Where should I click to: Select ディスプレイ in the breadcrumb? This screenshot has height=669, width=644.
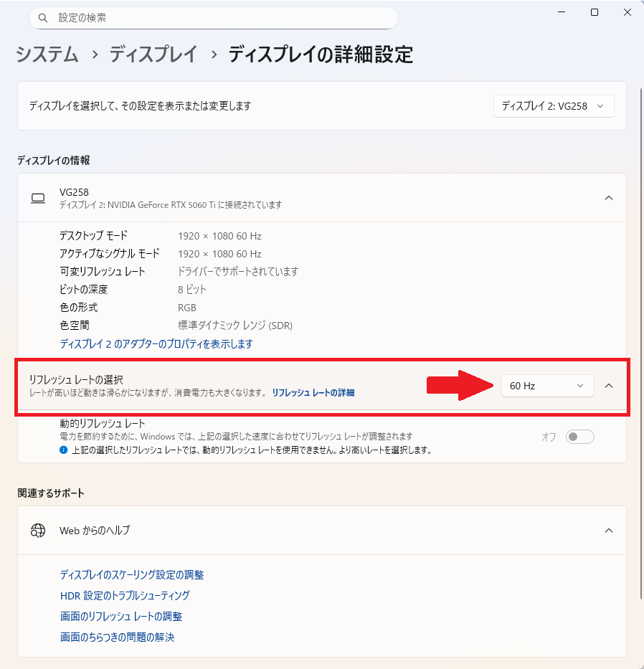pos(153,55)
